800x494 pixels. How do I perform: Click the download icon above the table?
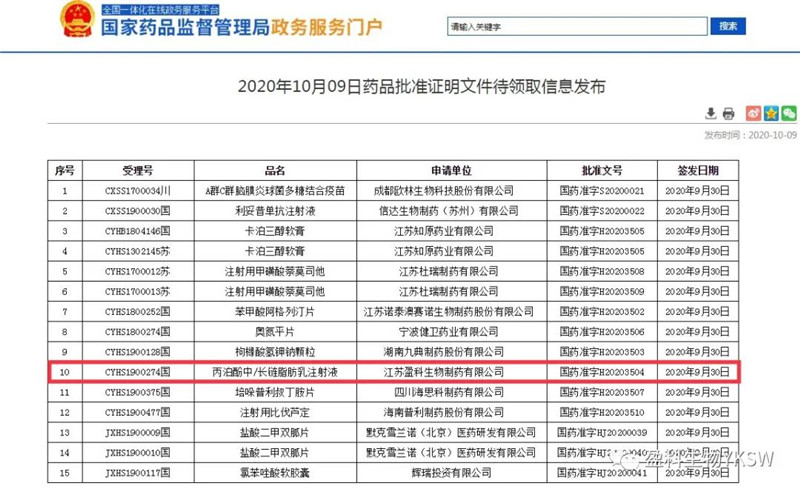coord(711,113)
